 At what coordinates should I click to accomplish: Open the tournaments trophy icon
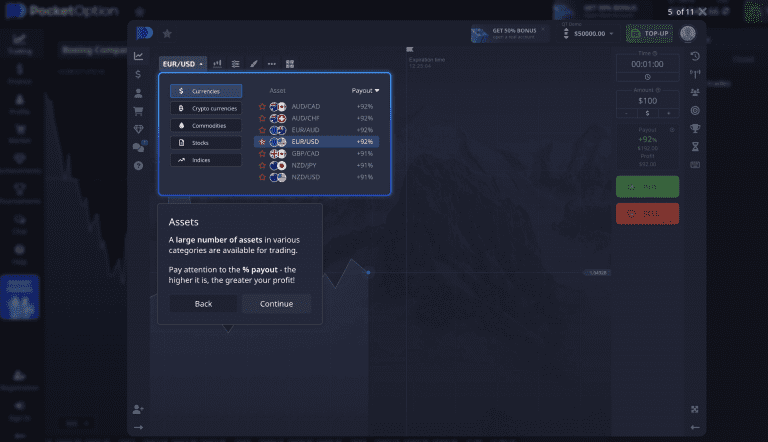coord(695,128)
